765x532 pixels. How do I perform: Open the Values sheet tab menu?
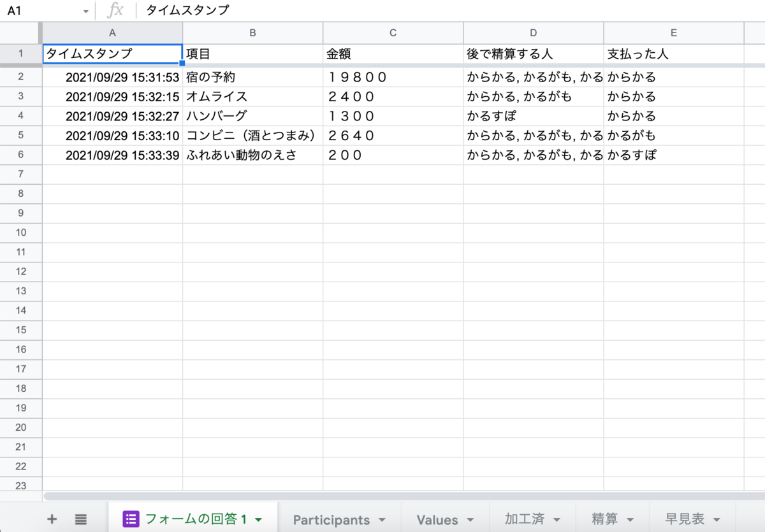pos(470,520)
